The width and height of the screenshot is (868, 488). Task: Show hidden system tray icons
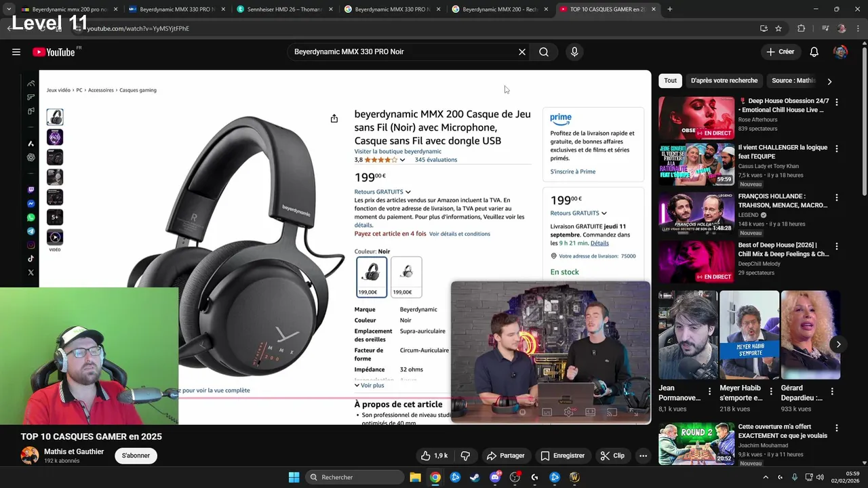tap(766, 477)
